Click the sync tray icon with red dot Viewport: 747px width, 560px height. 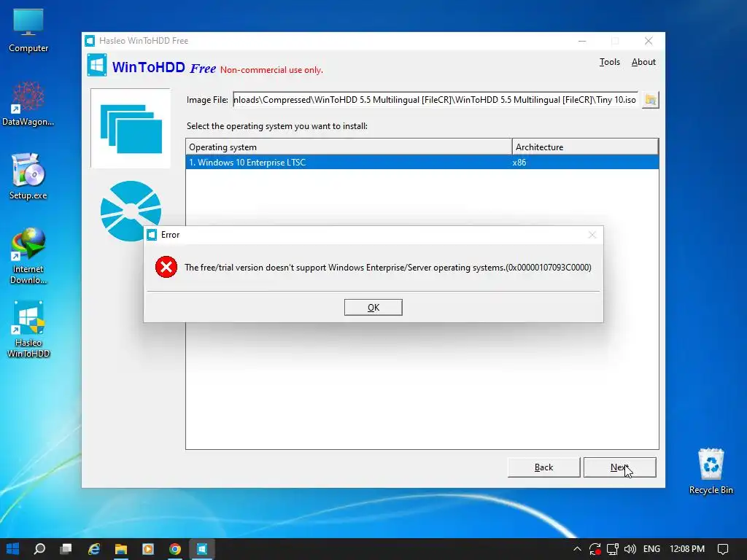pyautogui.click(x=595, y=549)
